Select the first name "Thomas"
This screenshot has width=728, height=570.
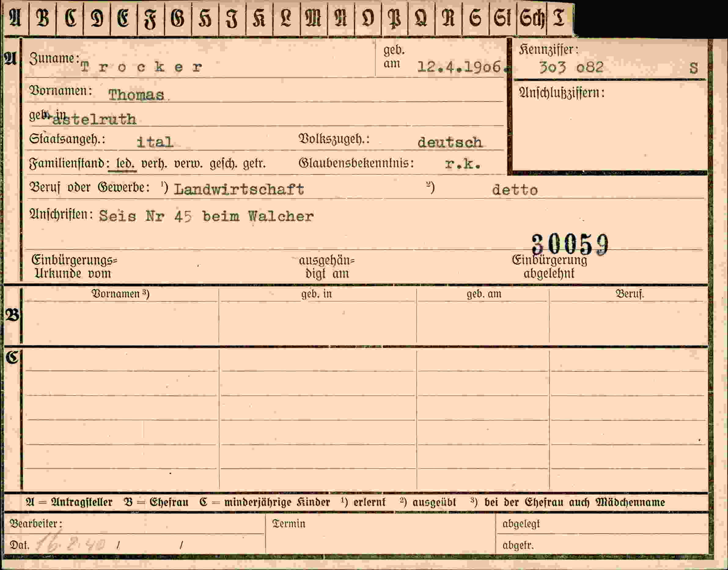pos(136,95)
